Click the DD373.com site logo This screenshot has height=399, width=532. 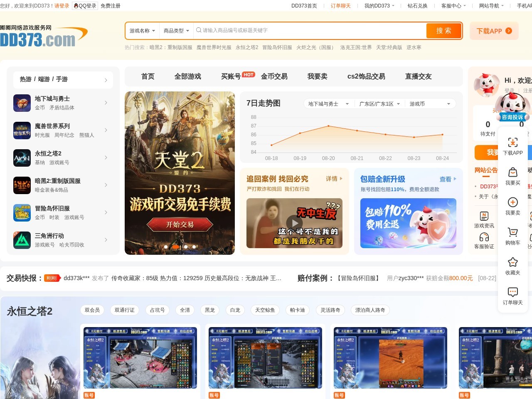[44, 36]
